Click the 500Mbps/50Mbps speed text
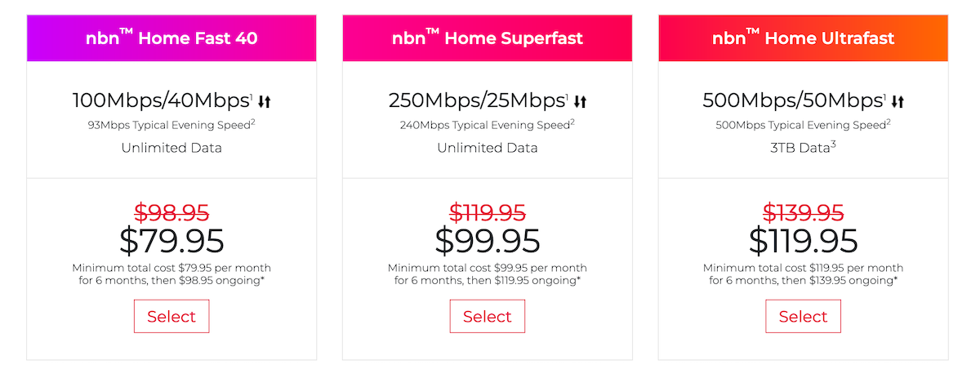The width and height of the screenshot is (980, 387). pyautogui.click(x=792, y=102)
